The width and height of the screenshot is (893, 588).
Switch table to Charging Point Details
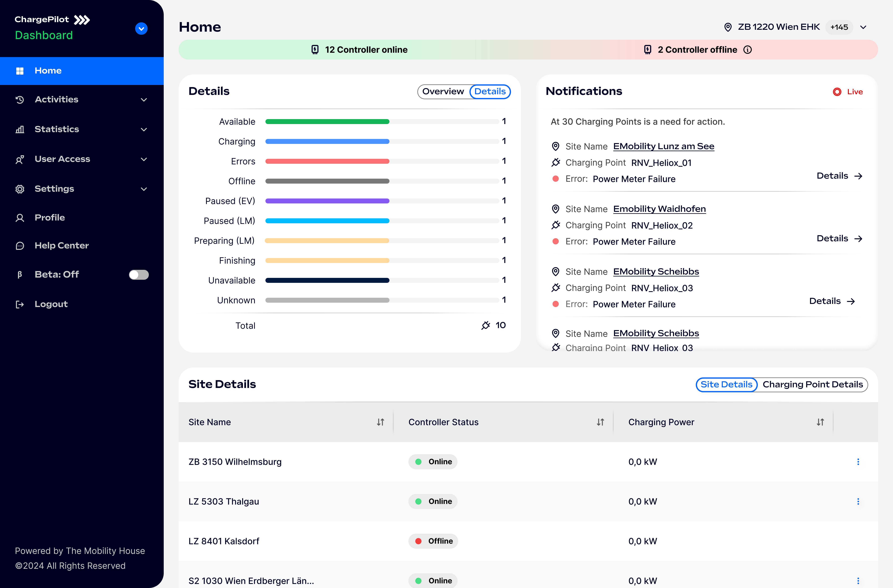pyautogui.click(x=813, y=385)
